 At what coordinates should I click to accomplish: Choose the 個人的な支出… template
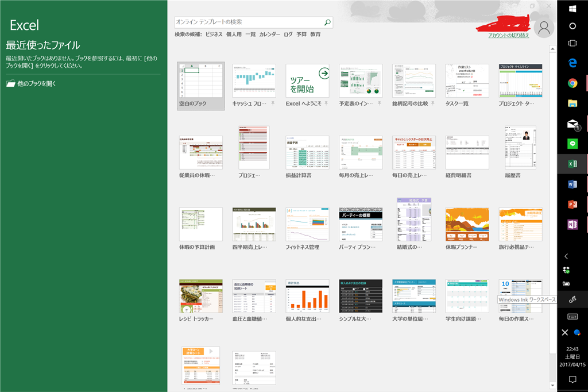[x=308, y=301]
